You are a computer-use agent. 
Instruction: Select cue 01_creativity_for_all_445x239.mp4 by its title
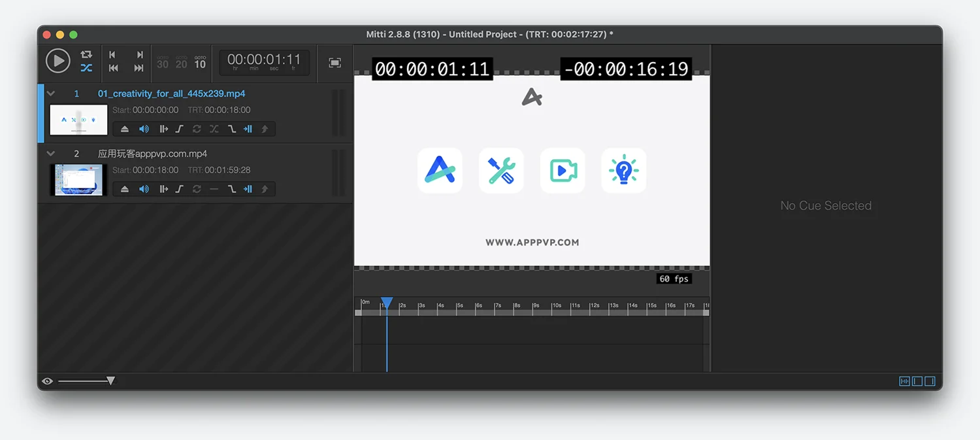point(172,93)
